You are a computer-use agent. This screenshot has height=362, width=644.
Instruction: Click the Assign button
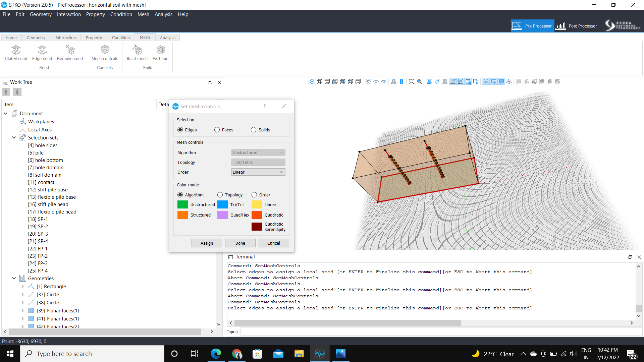tap(207, 243)
